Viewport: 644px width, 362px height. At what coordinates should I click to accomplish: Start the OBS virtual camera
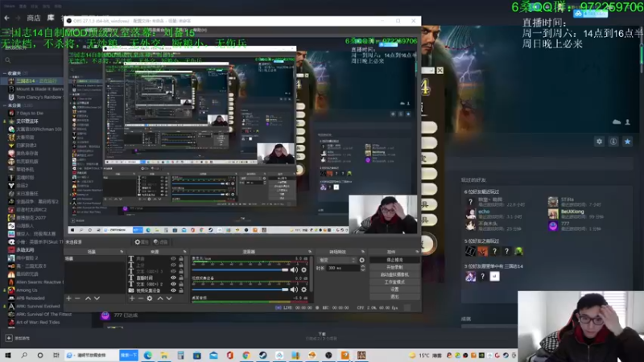tap(394, 274)
